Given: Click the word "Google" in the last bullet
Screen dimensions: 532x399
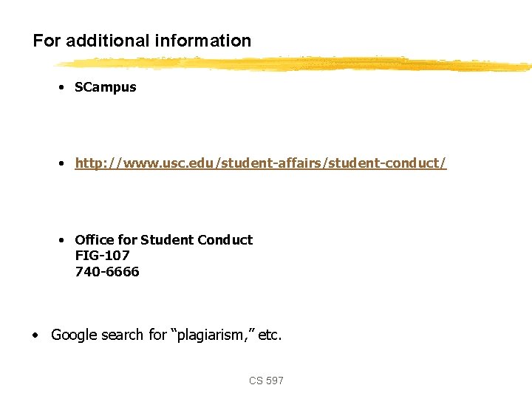Looking at the screenshot, I should click(x=74, y=335).
